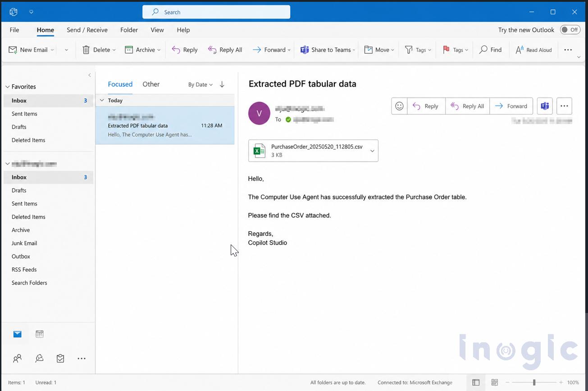
Task: Click the zoom out minus button
Action: pos(507,382)
